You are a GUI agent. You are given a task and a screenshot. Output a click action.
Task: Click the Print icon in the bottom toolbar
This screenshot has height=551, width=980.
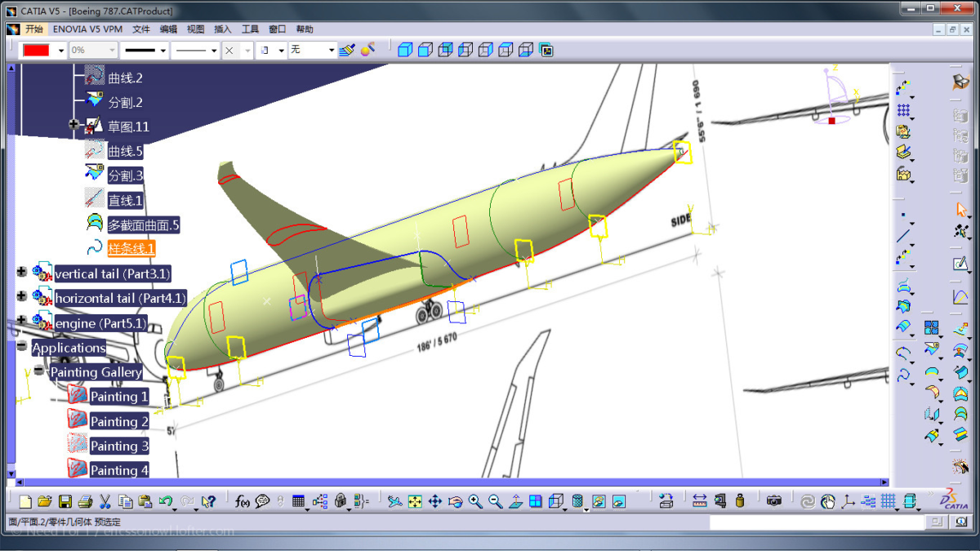pos(85,501)
